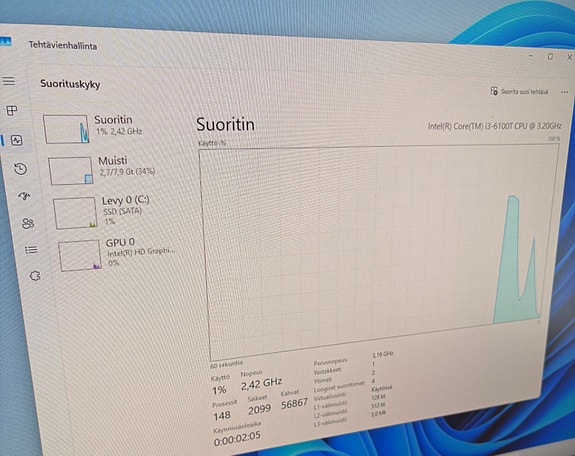Open the Services gear icon

35,276
